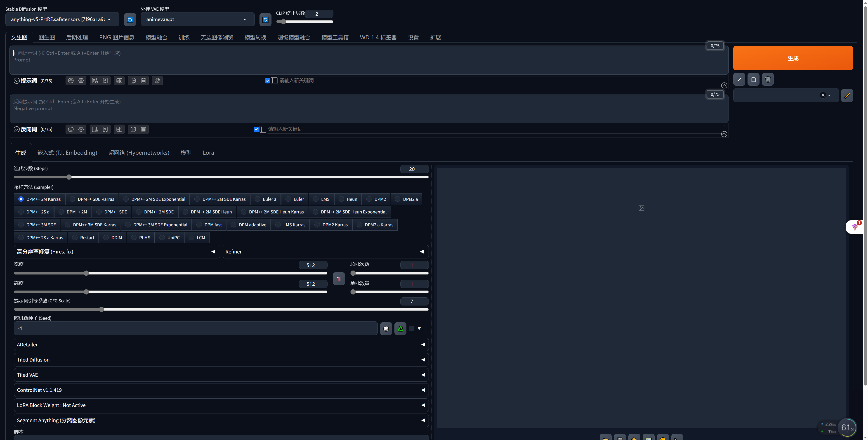The width and height of the screenshot is (868, 440).
Task: Expand the ControlNet v1.1.419 section
Action: [x=221, y=390]
